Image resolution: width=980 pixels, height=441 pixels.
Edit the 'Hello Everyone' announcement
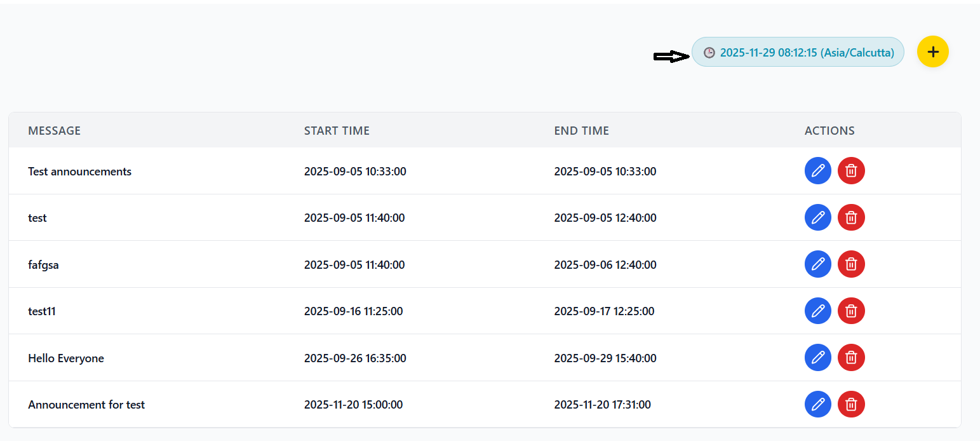coord(817,358)
